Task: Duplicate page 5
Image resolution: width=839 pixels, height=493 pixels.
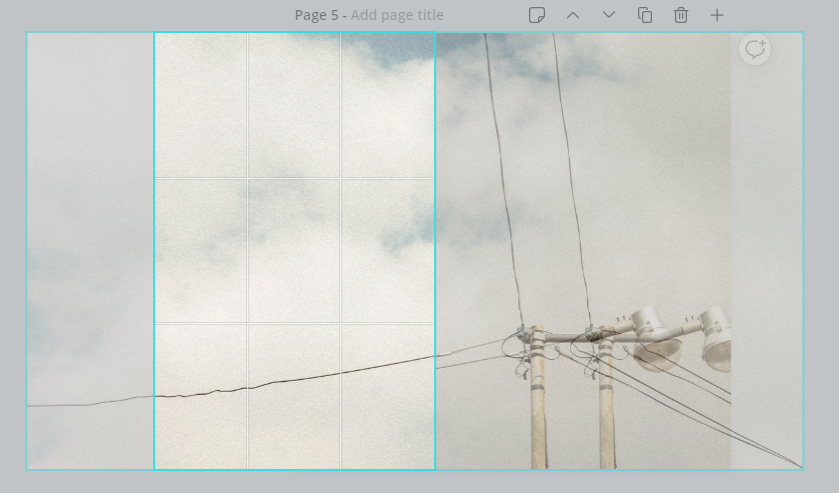Action: tap(645, 15)
